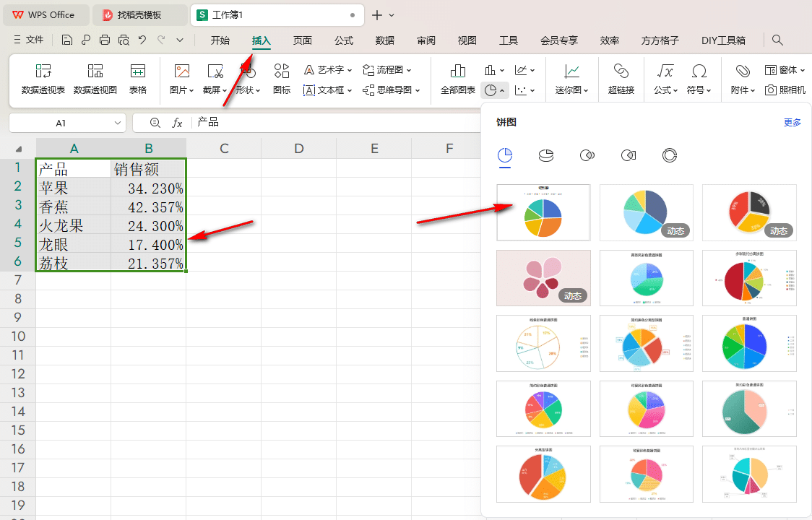The image size is (812, 520).
Task: Select column C header
Action: coord(224,149)
